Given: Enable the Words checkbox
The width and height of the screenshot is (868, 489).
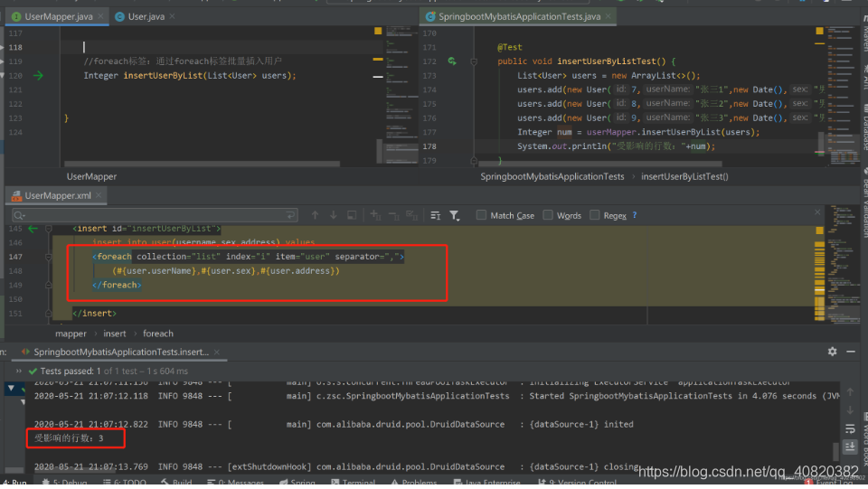Looking at the screenshot, I should [548, 215].
